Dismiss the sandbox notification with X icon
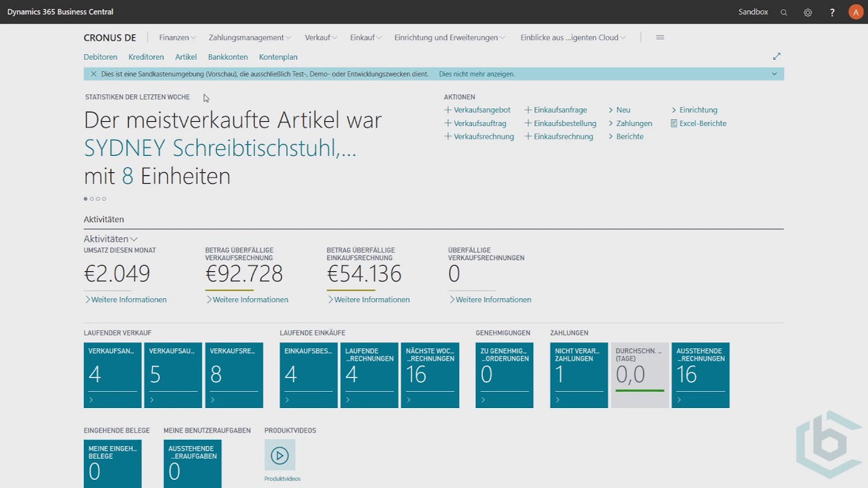Screen dimensions: 868x488 click(x=94, y=74)
